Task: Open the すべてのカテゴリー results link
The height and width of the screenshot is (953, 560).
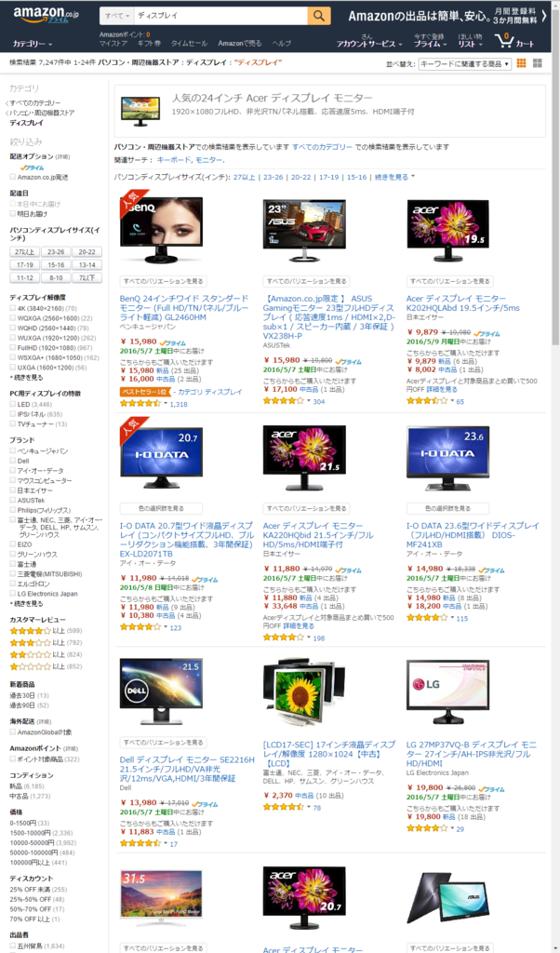Action: coord(322,147)
